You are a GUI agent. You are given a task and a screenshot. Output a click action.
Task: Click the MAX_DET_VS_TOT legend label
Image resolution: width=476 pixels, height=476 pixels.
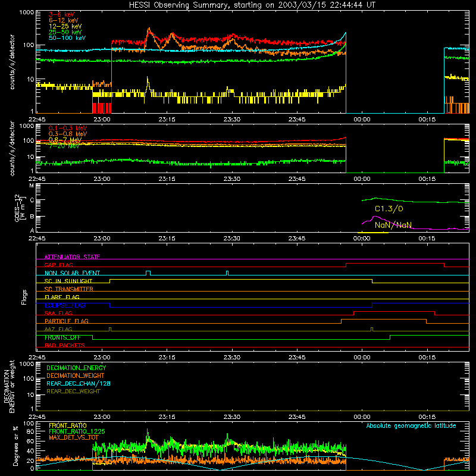[x=73, y=437]
